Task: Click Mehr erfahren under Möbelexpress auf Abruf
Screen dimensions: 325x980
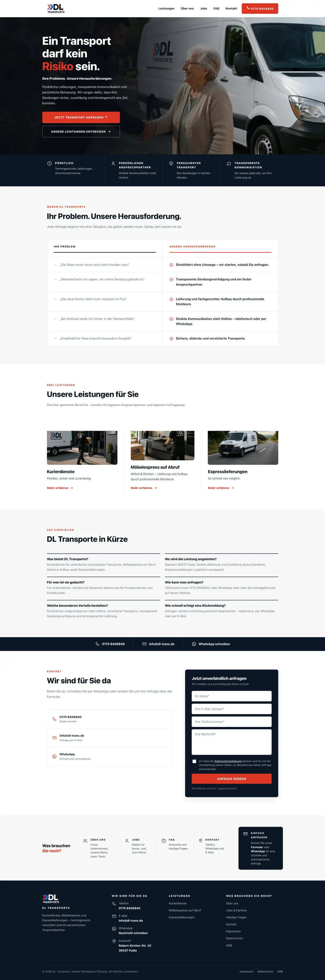Action: point(144,488)
